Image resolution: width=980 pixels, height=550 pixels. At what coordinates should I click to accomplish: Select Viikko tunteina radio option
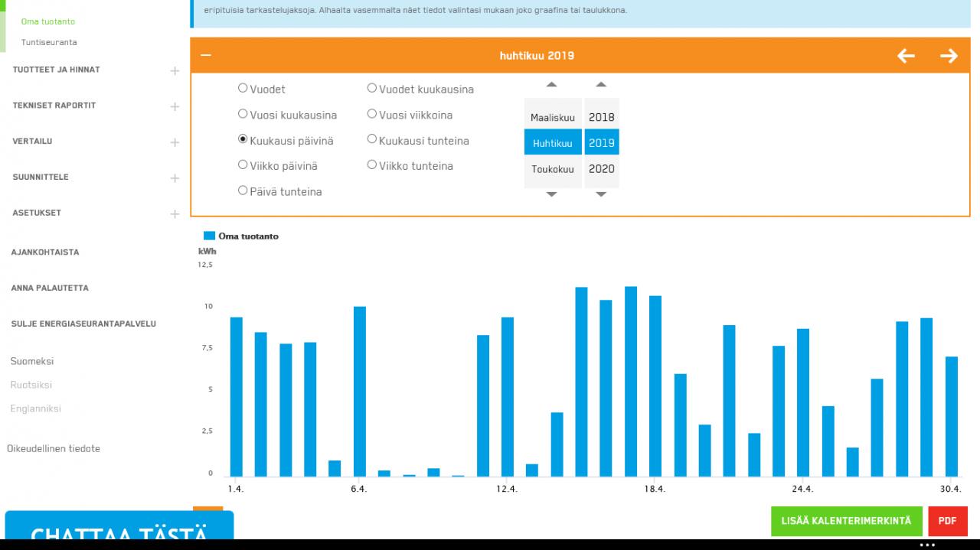click(372, 164)
